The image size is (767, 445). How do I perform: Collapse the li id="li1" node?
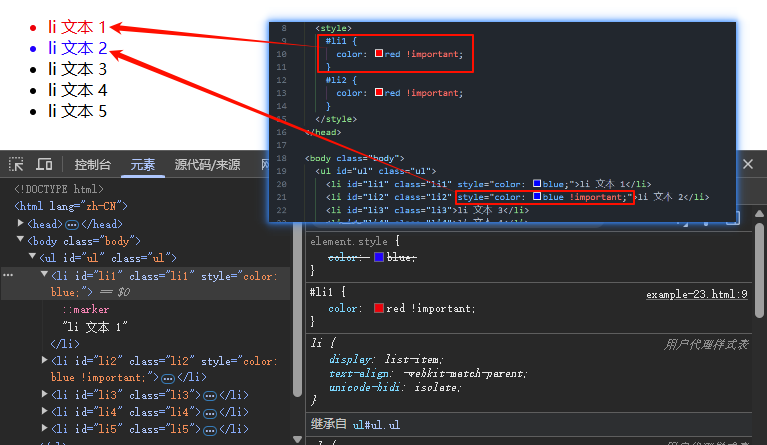click(x=44, y=274)
